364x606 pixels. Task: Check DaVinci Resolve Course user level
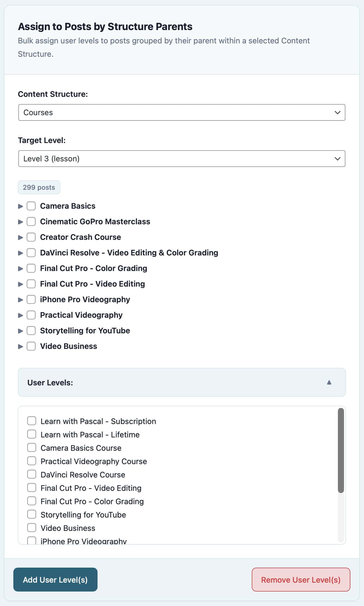(32, 474)
